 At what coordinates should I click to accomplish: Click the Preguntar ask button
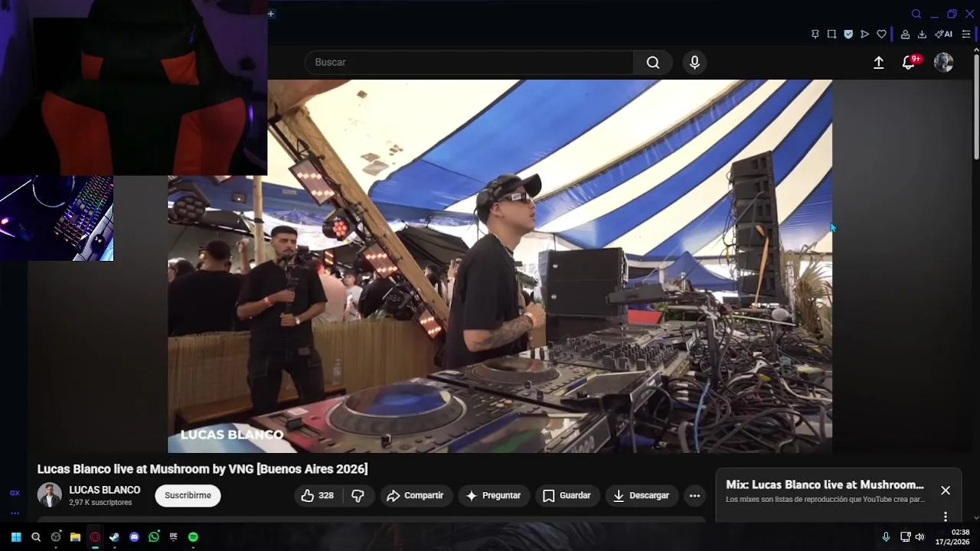point(494,496)
